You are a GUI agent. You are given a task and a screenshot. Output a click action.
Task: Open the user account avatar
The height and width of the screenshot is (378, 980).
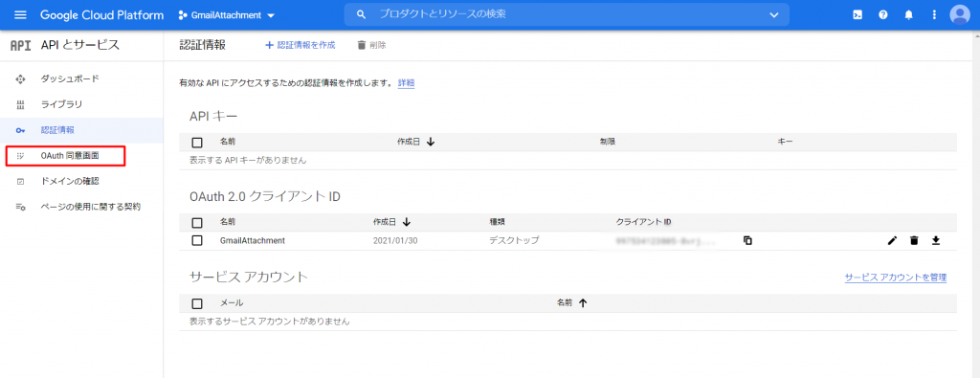959,15
